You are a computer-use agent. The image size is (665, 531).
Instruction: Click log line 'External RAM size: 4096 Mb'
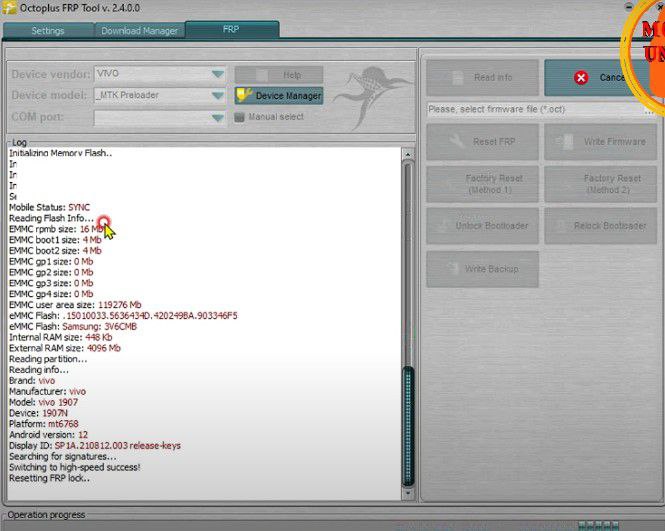pos(65,348)
